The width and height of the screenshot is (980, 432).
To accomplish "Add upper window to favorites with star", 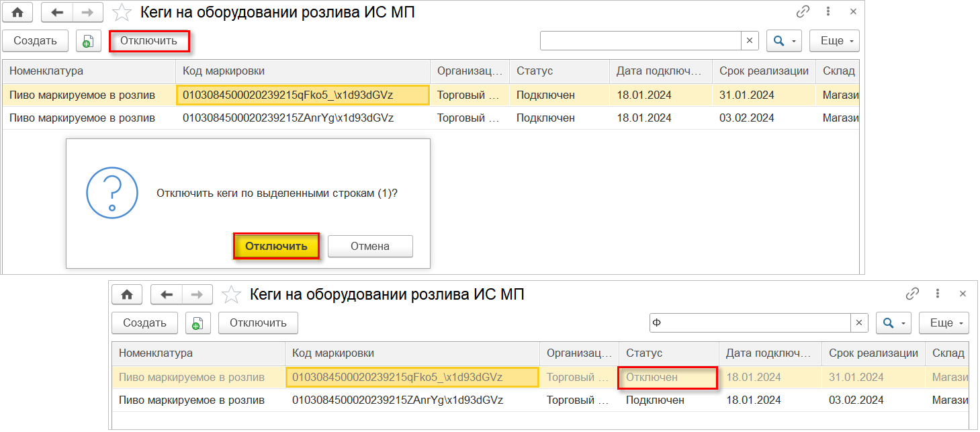I will (x=122, y=12).
